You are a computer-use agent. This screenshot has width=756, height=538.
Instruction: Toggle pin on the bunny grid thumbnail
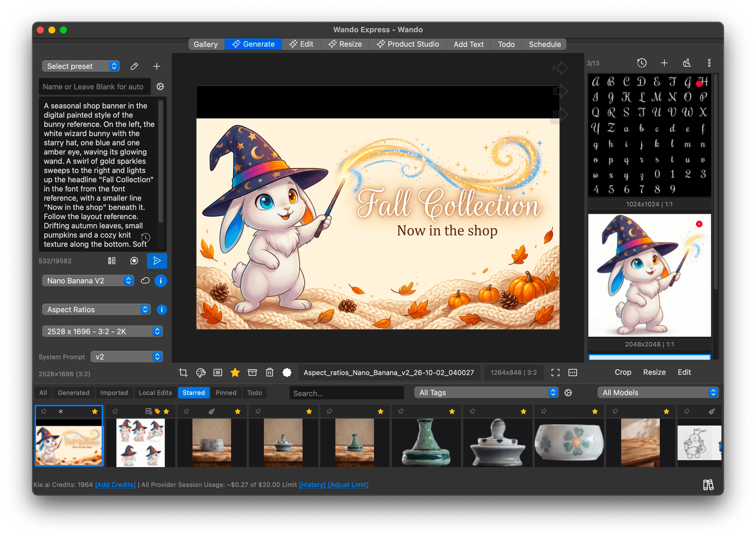(x=115, y=411)
